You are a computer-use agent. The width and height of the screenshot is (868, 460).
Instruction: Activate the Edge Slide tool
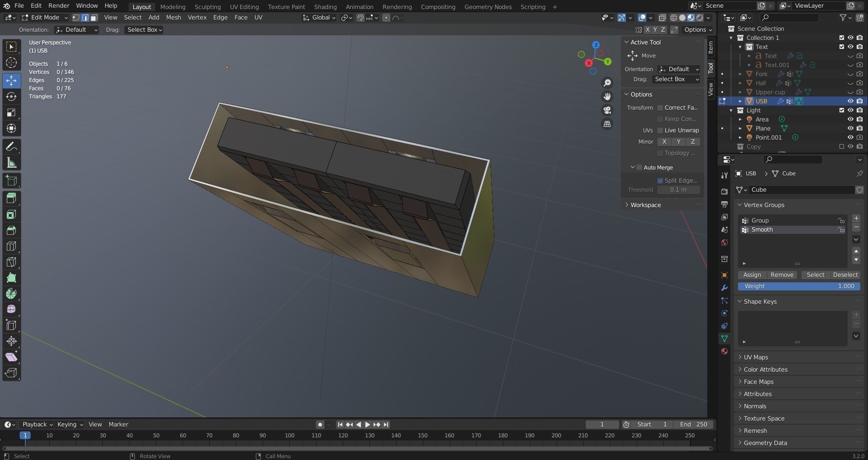(11, 325)
